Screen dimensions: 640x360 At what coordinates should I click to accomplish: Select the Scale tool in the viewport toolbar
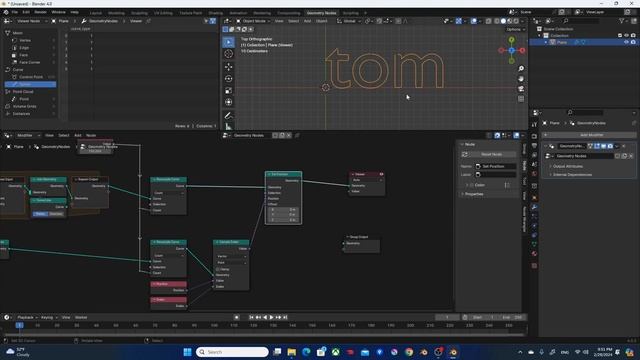click(x=229, y=90)
